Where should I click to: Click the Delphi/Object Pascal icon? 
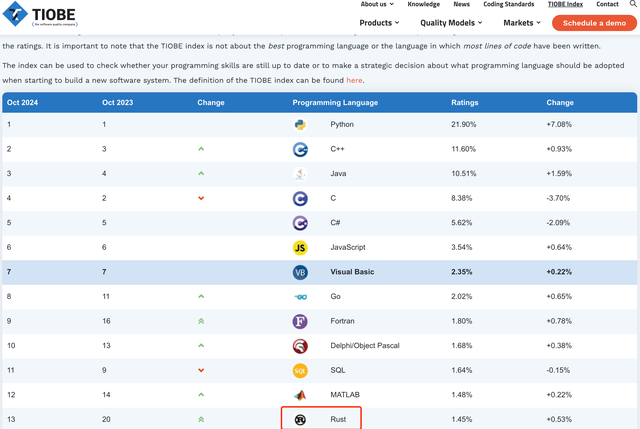coord(300,346)
